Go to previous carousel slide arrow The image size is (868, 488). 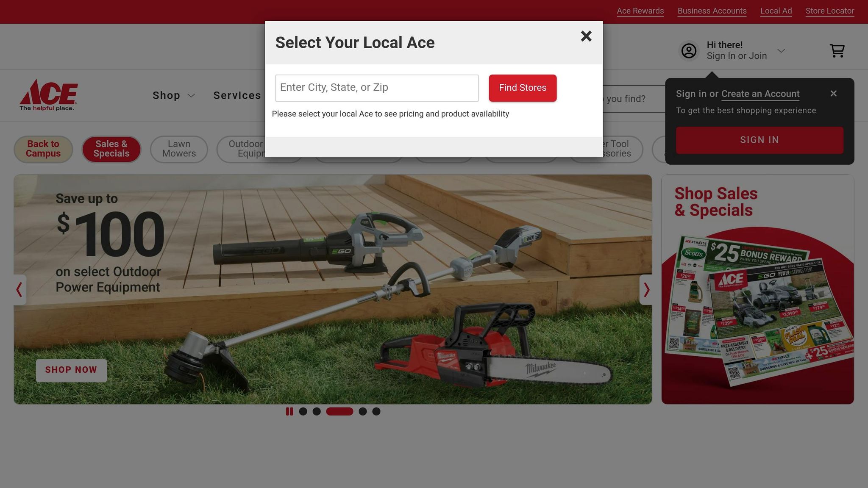click(19, 290)
